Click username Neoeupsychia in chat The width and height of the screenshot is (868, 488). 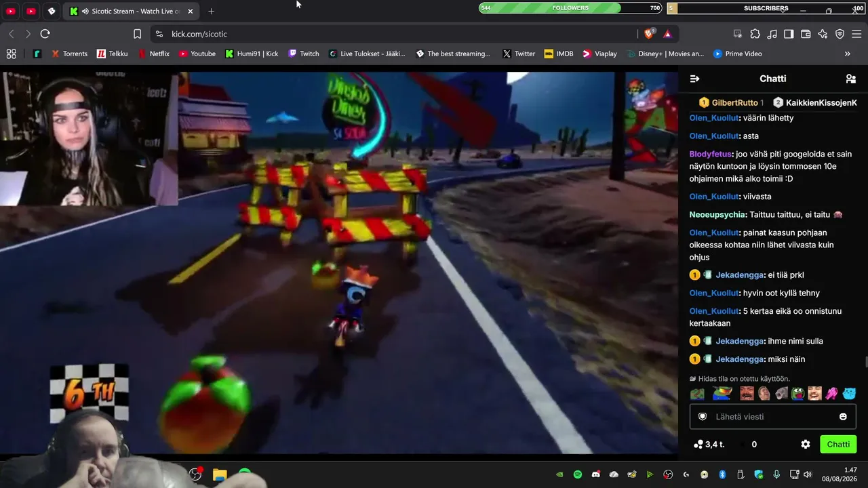[x=718, y=215]
